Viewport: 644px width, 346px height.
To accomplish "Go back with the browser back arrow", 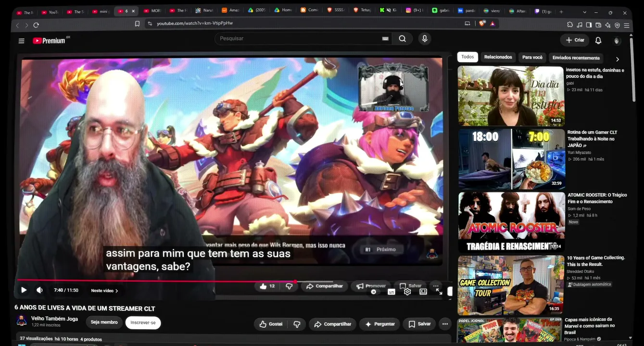I will 18,25.
